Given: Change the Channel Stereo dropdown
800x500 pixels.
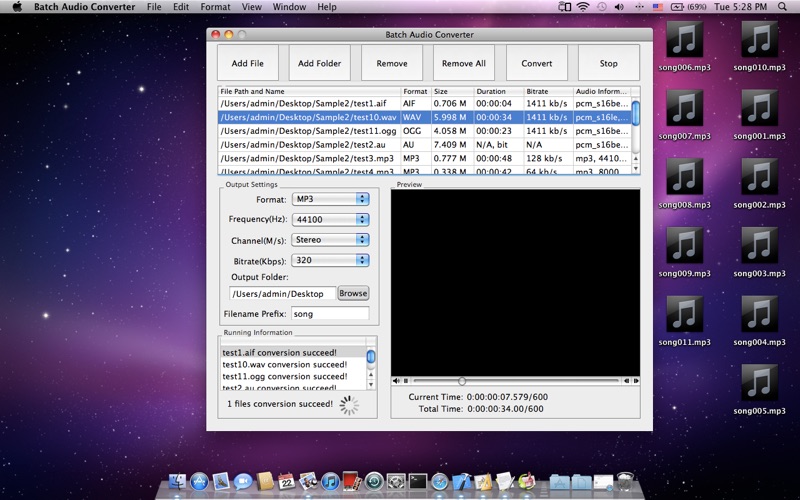Looking at the screenshot, I should coord(330,240).
